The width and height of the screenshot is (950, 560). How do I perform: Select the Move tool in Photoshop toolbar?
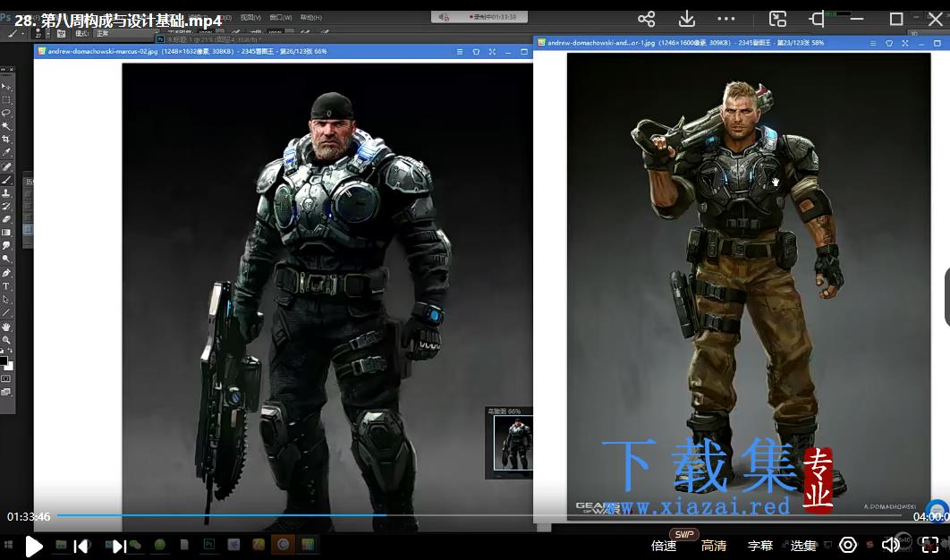(6, 86)
